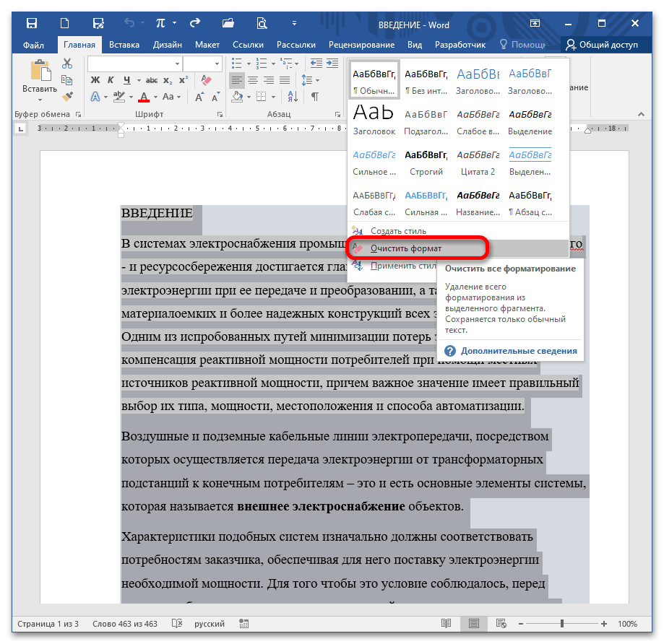Click the Save icon in quick access toolbar
The height and width of the screenshot is (644, 664).
click(32, 23)
